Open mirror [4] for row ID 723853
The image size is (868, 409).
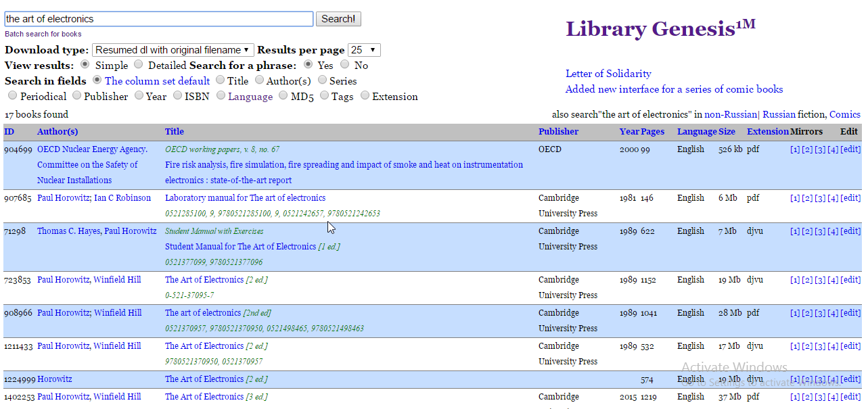pos(833,280)
